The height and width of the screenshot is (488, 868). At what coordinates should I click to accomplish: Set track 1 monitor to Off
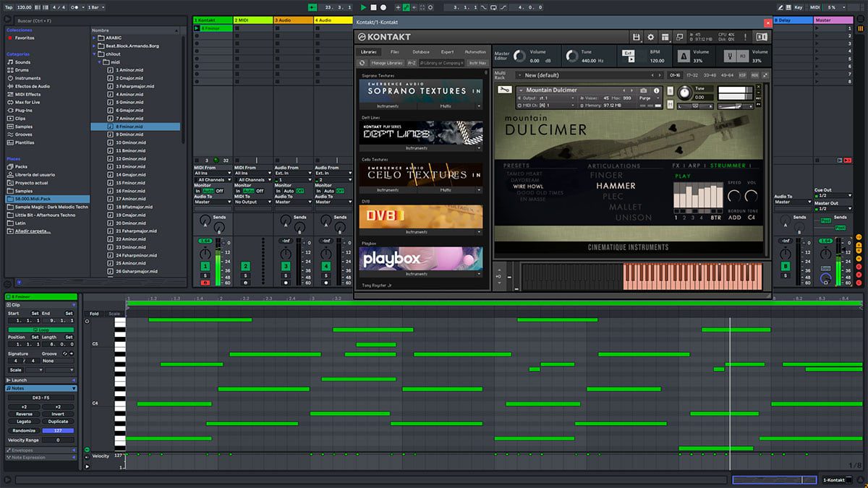(220, 191)
